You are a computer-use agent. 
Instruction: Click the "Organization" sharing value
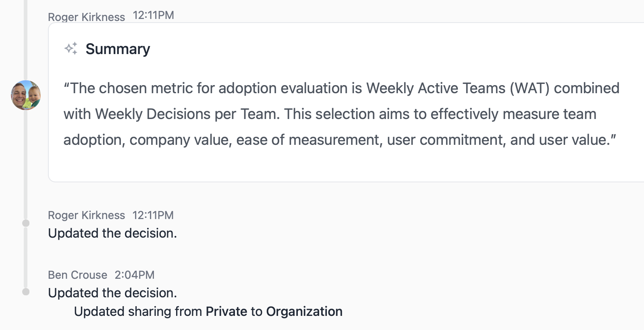[x=304, y=311]
